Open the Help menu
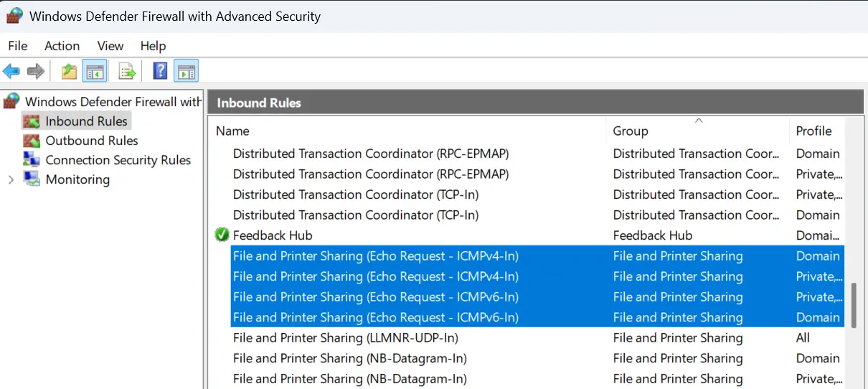 tap(153, 45)
